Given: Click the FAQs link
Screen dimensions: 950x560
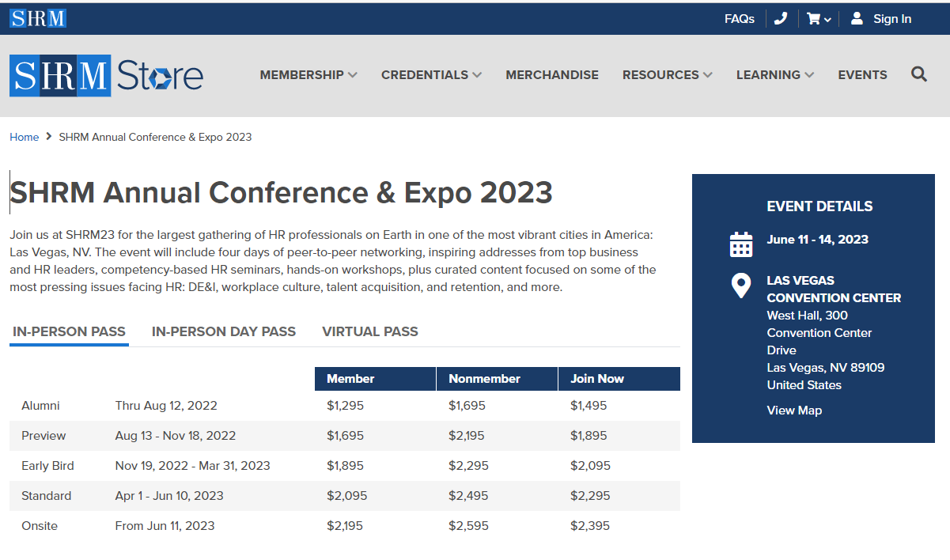Looking at the screenshot, I should (739, 17).
